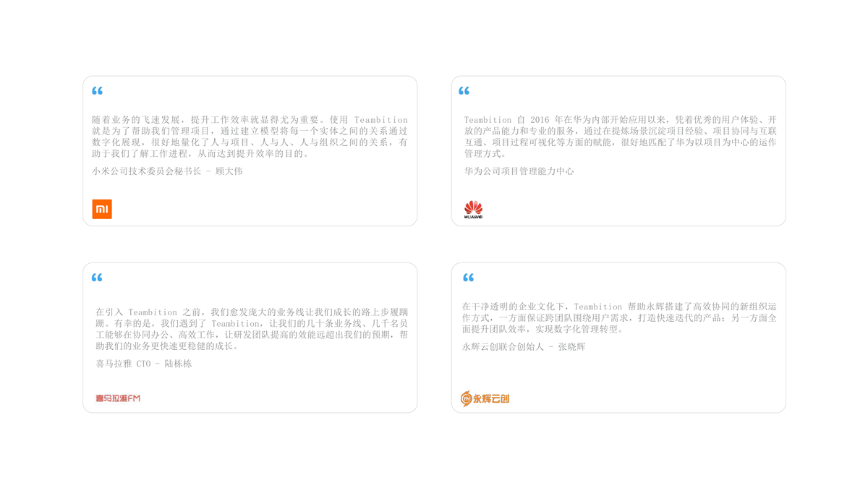Click quote mark icon in Xiaomi card
The image size is (868, 488).
(98, 91)
